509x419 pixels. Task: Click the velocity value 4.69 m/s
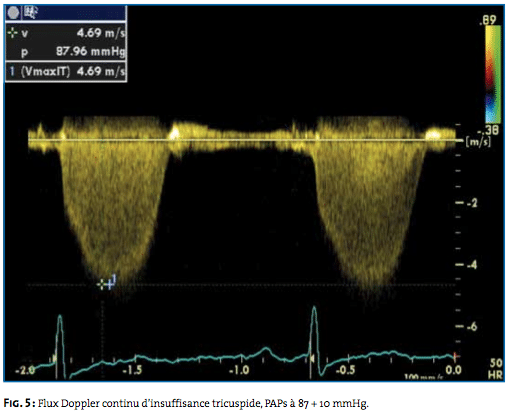[x=101, y=33]
